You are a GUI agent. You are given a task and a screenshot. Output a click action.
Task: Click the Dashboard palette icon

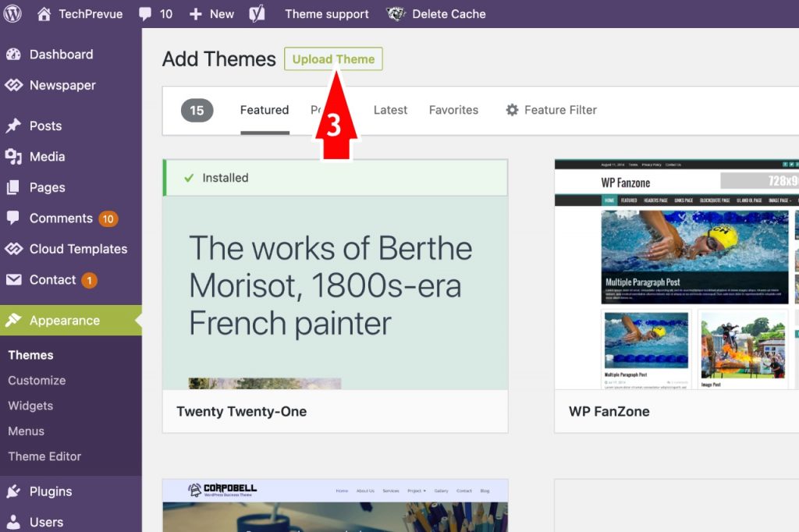click(14, 55)
